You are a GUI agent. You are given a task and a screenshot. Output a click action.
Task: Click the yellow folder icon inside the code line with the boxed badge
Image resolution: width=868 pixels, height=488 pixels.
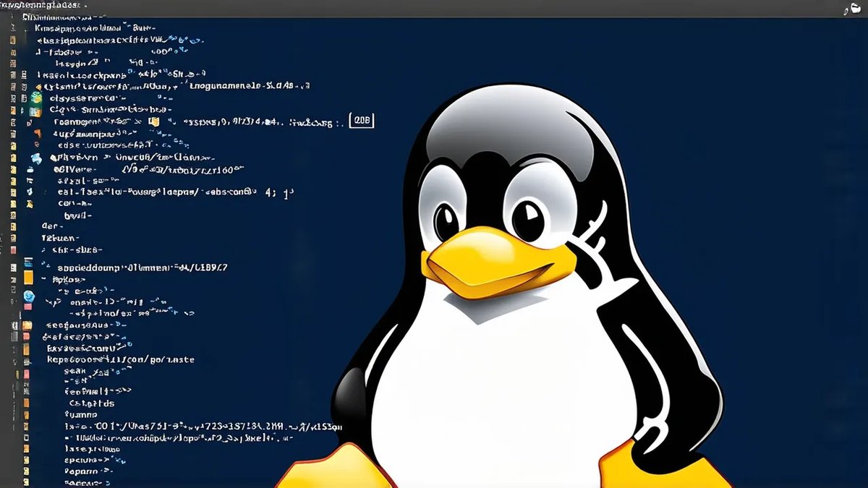[154, 122]
